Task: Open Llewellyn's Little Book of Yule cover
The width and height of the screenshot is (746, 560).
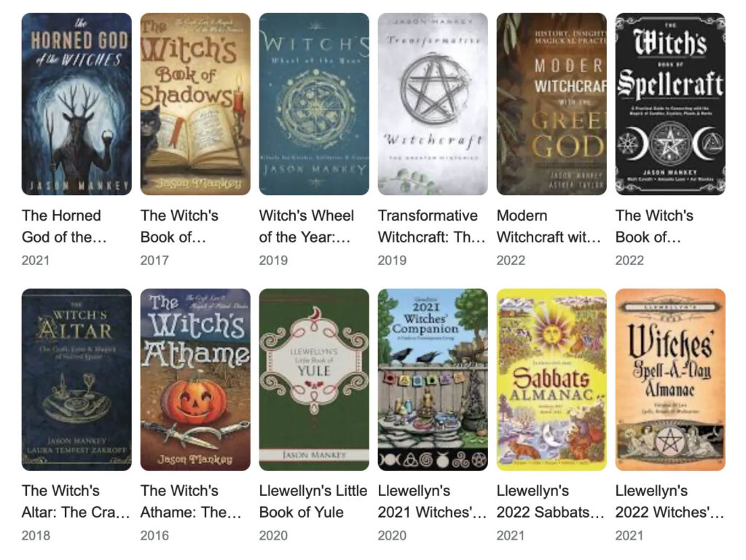Action: coord(314,380)
